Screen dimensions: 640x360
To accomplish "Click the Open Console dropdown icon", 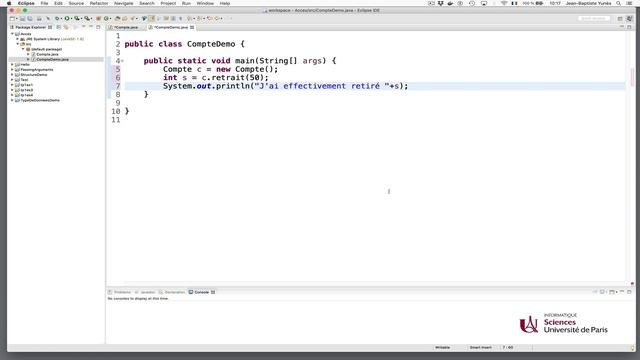I will coord(611,292).
